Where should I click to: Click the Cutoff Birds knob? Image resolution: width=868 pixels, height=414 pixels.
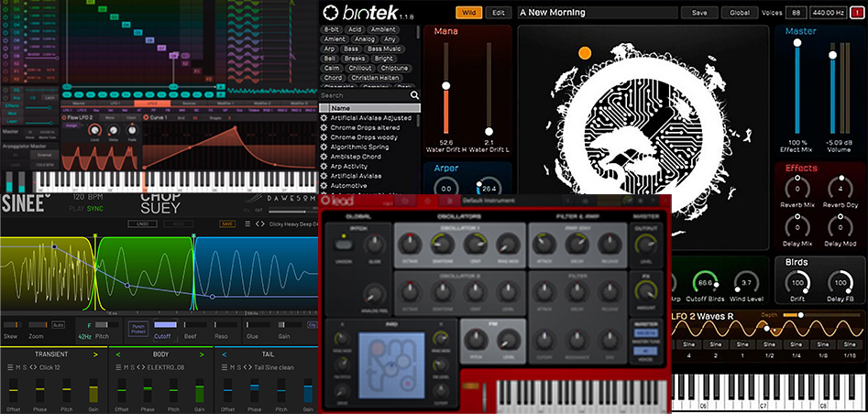coord(705,282)
